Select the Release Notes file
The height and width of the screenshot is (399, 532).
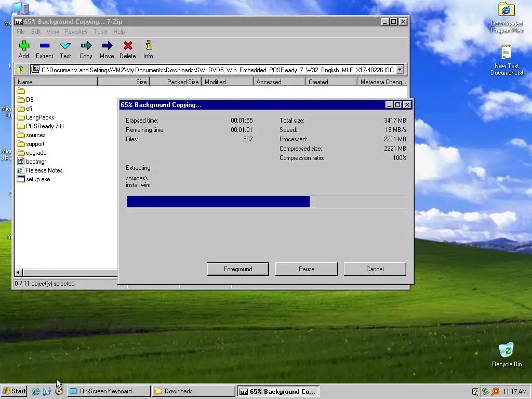tap(41, 170)
